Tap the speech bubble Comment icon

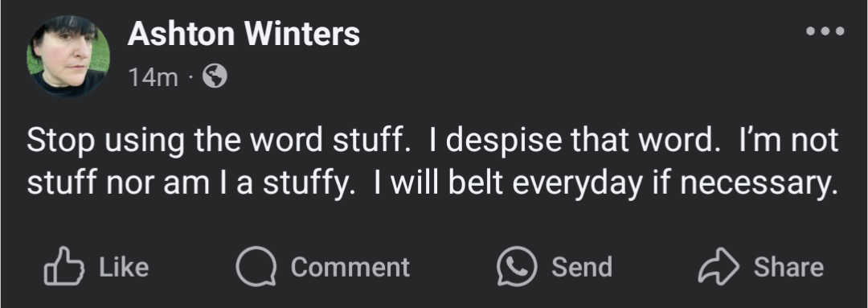click(256, 266)
